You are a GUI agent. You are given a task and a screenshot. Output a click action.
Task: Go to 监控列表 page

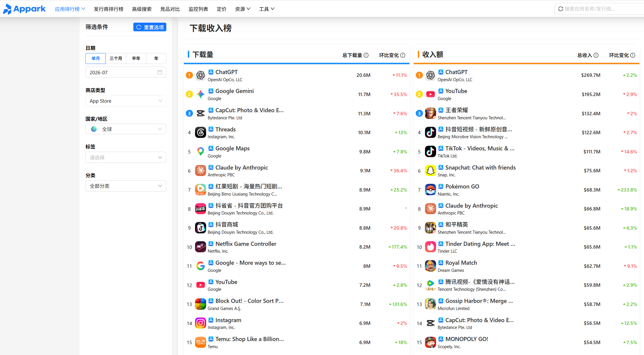[x=198, y=9]
